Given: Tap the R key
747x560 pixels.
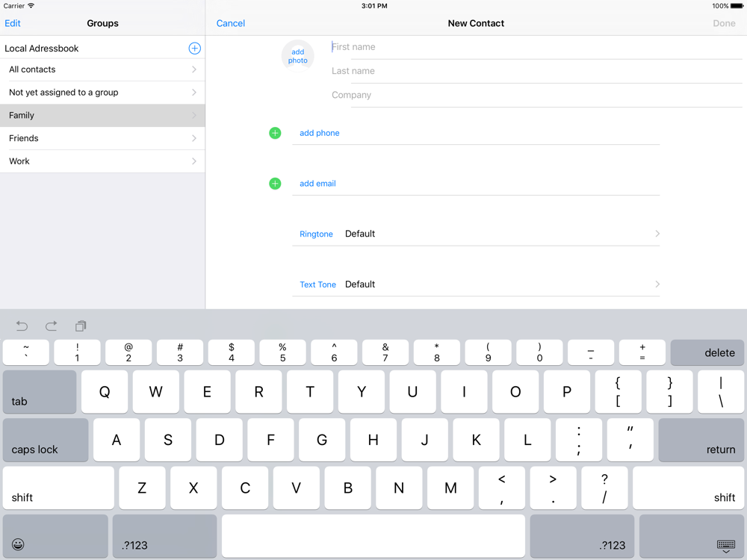Looking at the screenshot, I should pos(258,391).
